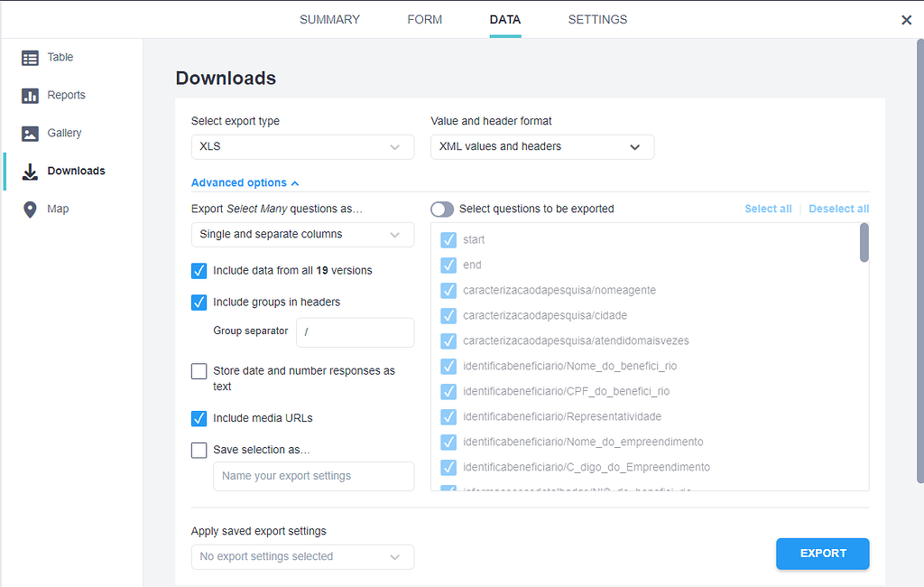The height and width of the screenshot is (587, 924).
Task: Switch to the SUMMARY tab
Action: 329,19
